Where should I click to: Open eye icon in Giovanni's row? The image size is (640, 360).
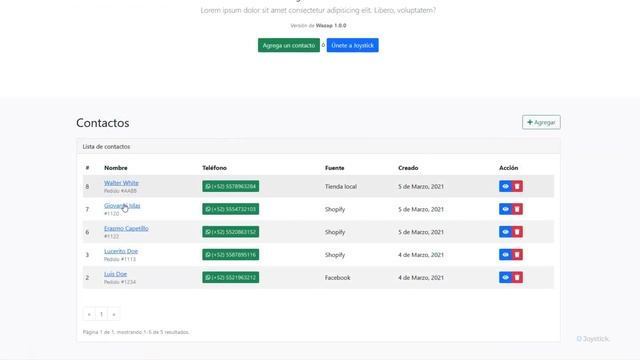point(505,209)
